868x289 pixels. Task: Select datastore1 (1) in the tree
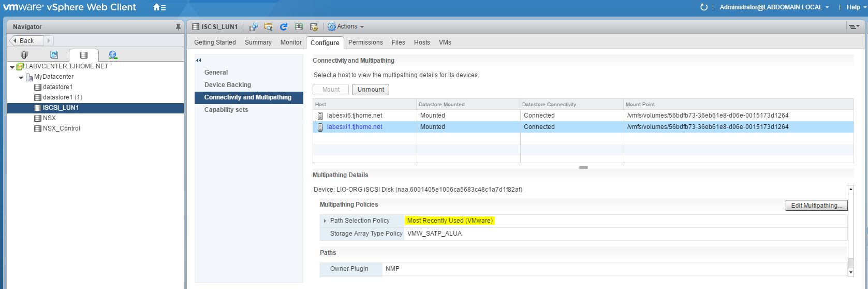pos(63,97)
